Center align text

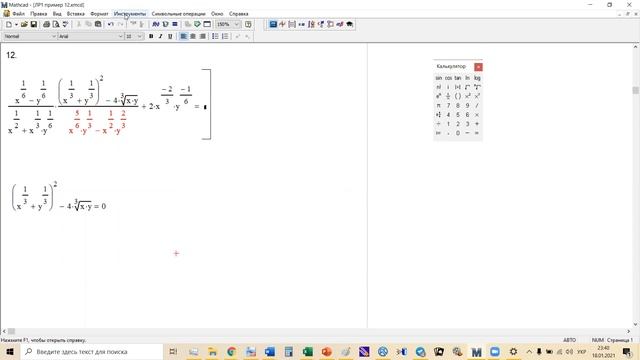[x=193, y=36]
